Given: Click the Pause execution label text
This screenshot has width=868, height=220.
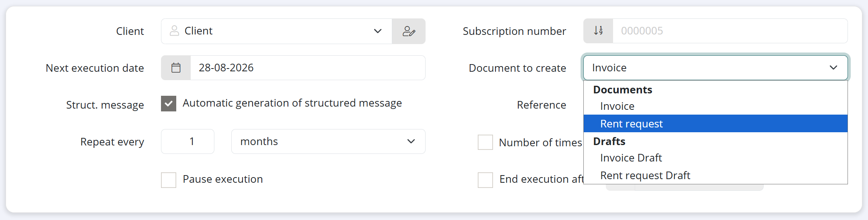Looking at the screenshot, I should tap(223, 179).
